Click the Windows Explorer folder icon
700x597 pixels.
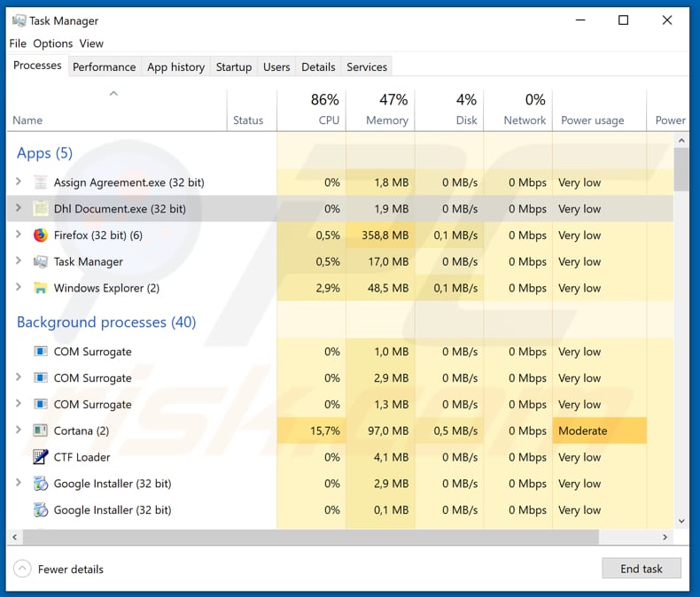tap(40, 288)
